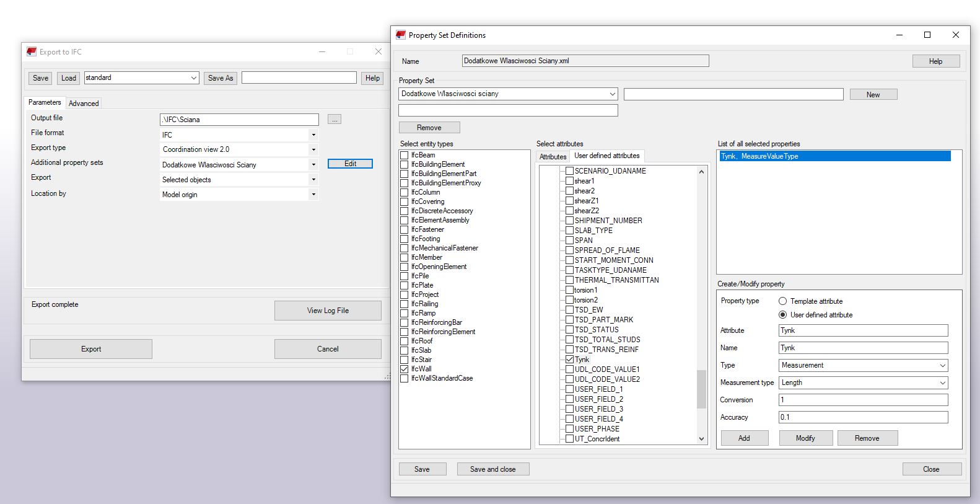Screen dimensions: 980x504
Task: Click Help in Export to IFC
Action: [372, 78]
